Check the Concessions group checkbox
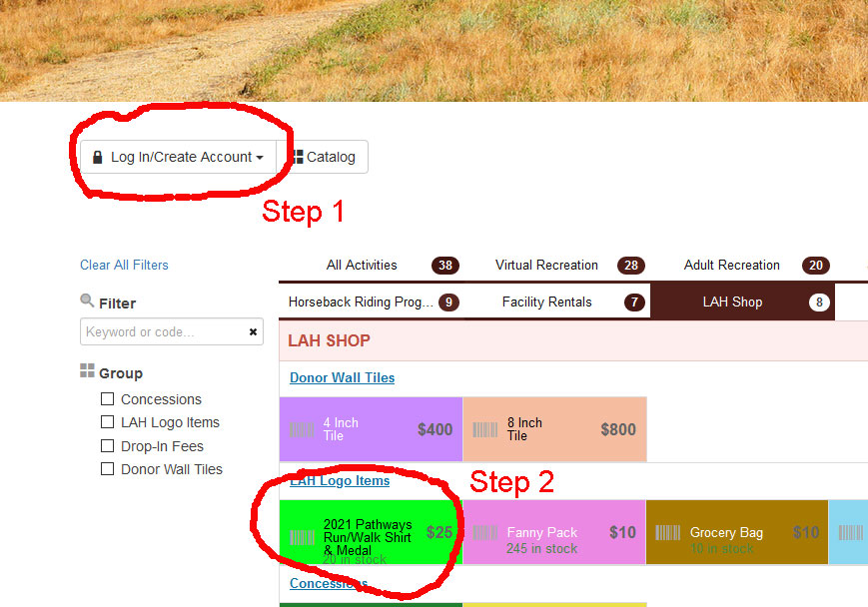Image resolution: width=868 pixels, height=607 pixels. pos(108,399)
